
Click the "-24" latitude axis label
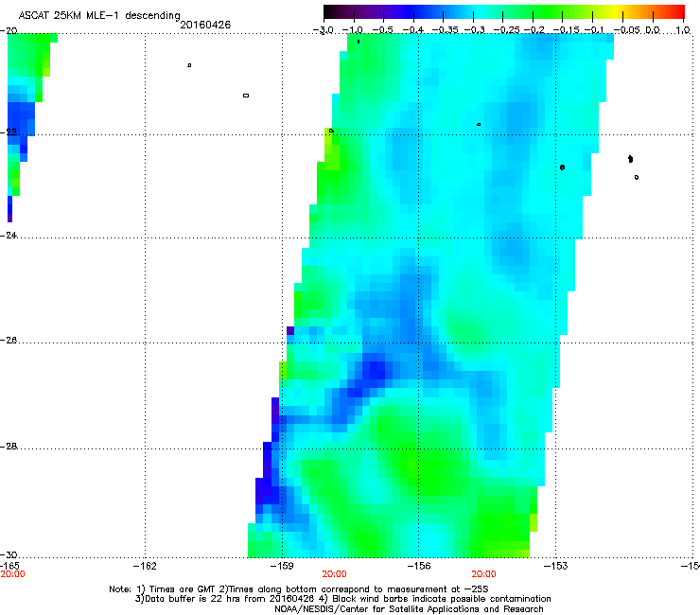(x=9, y=235)
